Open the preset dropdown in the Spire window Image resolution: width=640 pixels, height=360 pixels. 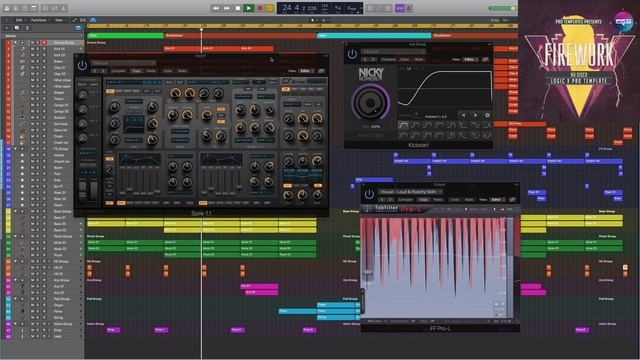click(123, 63)
